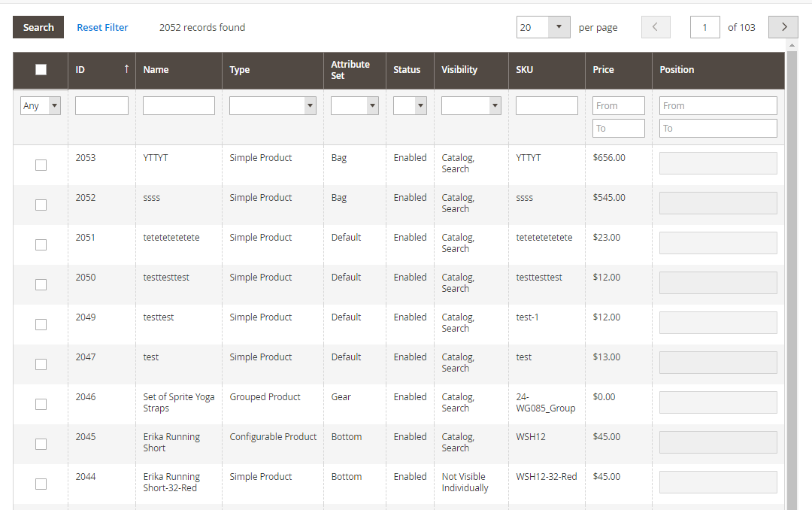Sort by Visibility column header
This screenshot has width=812, height=510.
pos(471,70)
